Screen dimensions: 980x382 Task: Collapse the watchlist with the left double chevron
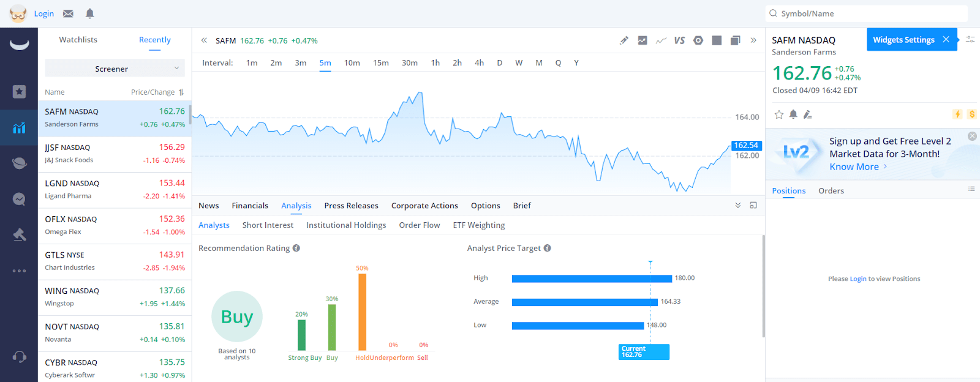204,40
